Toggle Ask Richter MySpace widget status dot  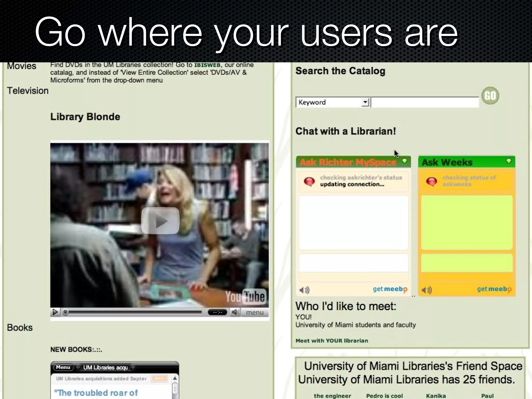[x=404, y=161]
